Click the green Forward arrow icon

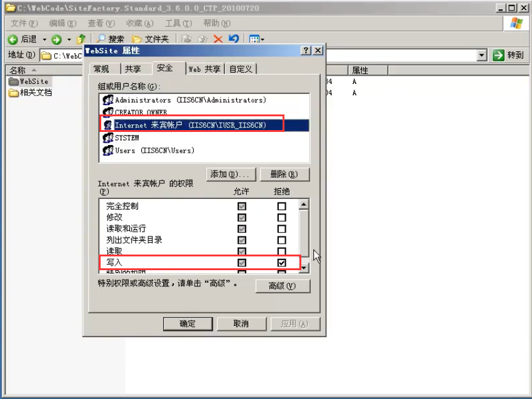click(x=57, y=39)
